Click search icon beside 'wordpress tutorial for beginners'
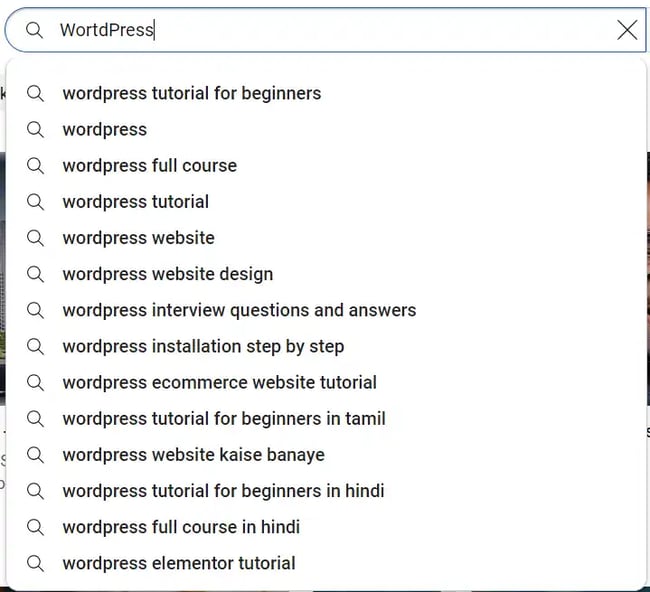The image size is (650, 592). pos(35,93)
